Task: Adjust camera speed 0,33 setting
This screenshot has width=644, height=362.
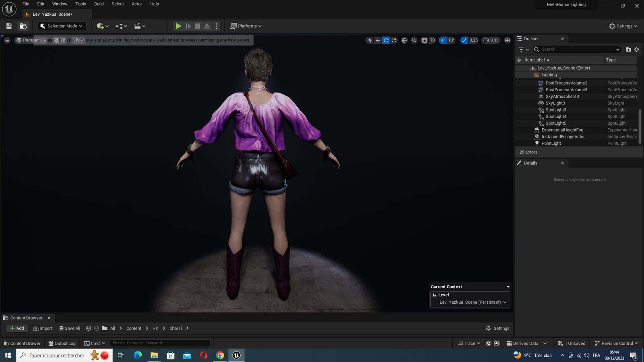Action: [491, 40]
